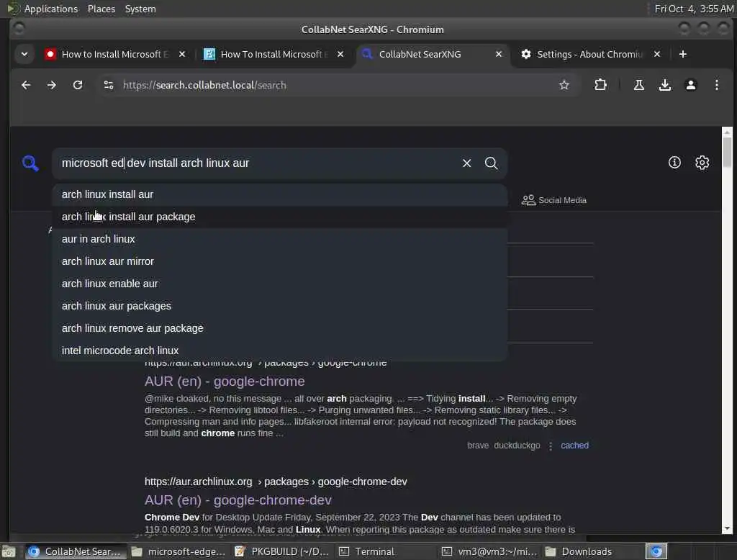Go forward to the next page
The height and width of the screenshot is (560, 737).
pyautogui.click(x=52, y=85)
